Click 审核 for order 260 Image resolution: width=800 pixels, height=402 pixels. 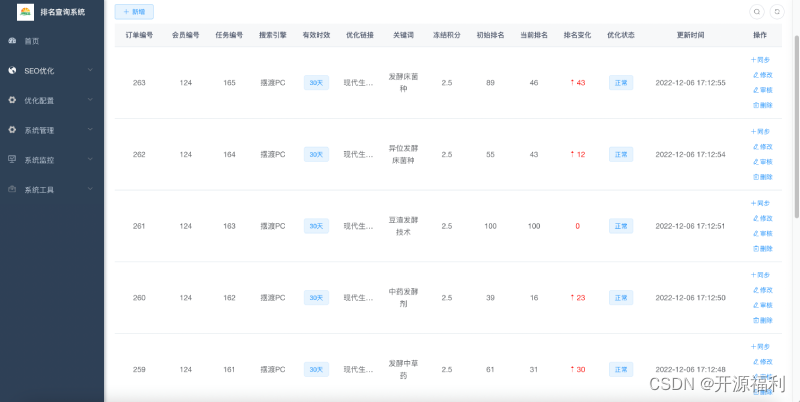point(763,305)
